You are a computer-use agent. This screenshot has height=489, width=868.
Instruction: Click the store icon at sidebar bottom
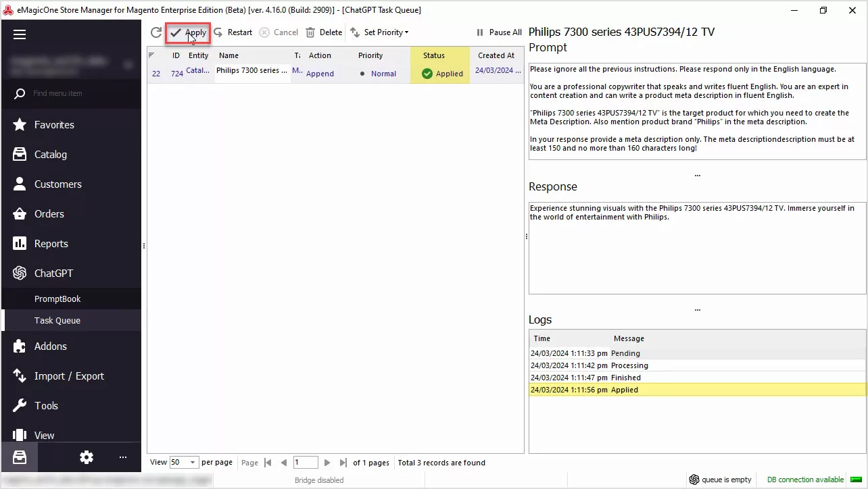pos(19,457)
